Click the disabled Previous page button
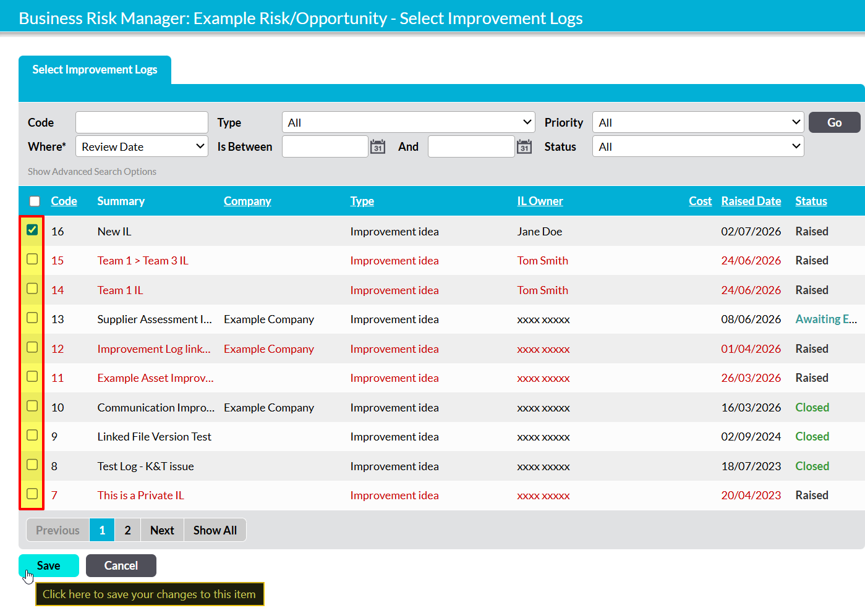This screenshot has width=865, height=616. 58,530
